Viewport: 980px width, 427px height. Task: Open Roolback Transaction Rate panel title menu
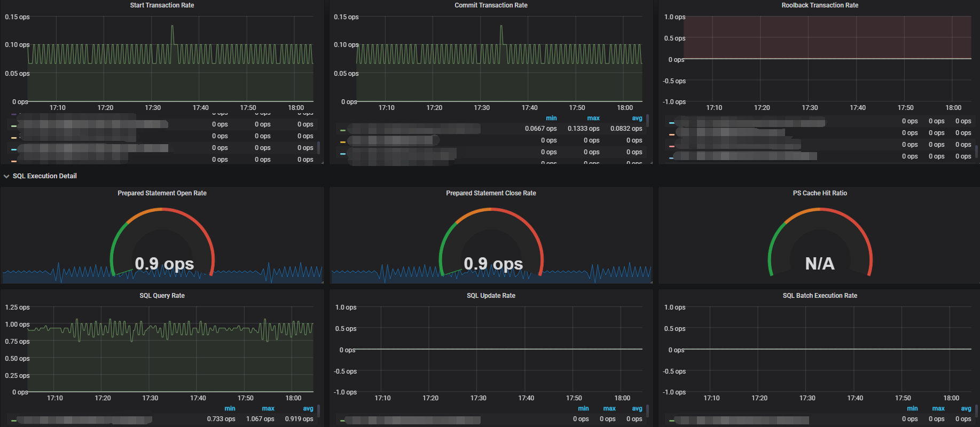[820, 5]
